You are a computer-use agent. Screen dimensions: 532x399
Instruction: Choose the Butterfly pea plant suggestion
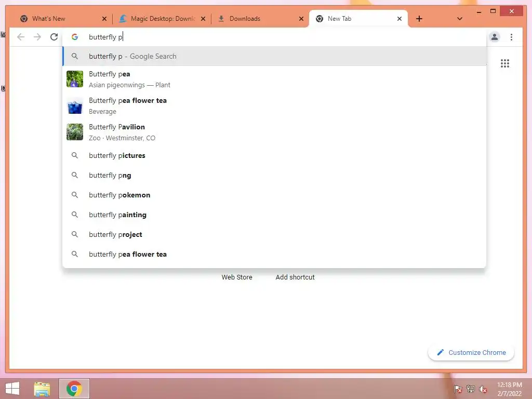(x=274, y=79)
